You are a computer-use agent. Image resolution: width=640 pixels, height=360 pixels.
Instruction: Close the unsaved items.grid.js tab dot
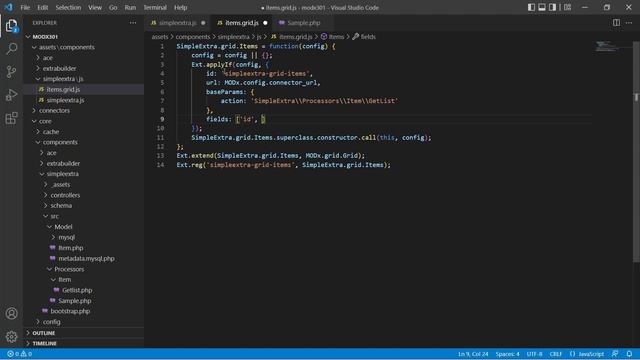click(265, 23)
